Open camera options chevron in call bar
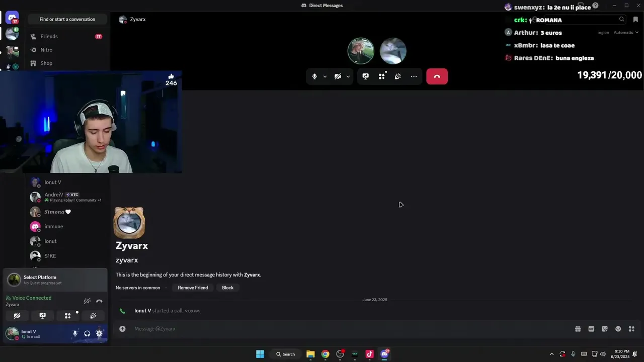644x362 pixels. (x=348, y=76)
